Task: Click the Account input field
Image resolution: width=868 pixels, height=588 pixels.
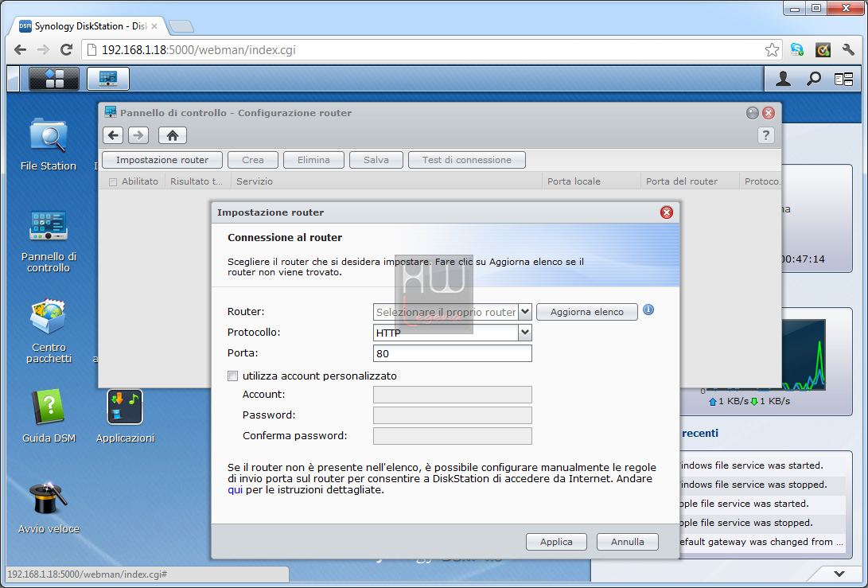Action: tap(452, 395)
